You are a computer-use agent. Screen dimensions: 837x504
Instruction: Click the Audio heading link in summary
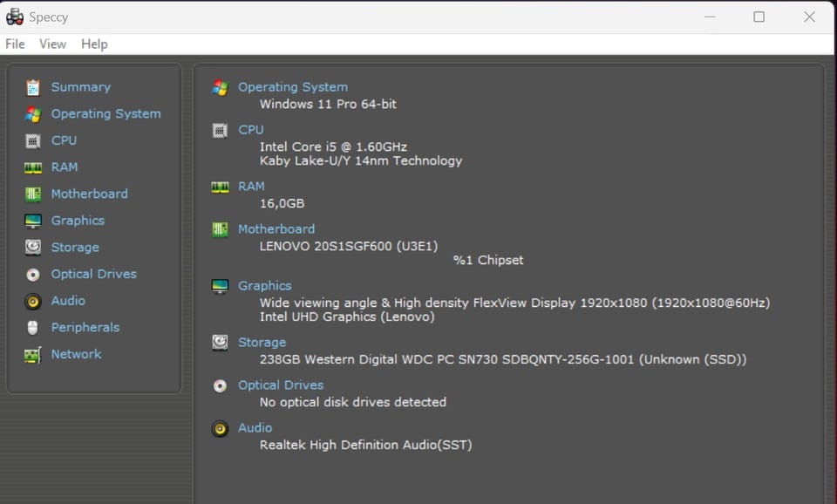point(255,427)
